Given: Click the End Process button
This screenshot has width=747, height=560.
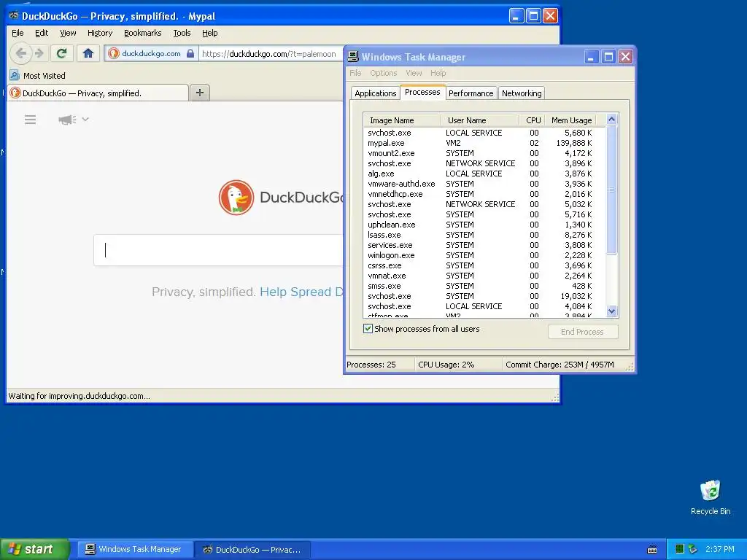Looking at the screenshot, I should tap(583, 332).
